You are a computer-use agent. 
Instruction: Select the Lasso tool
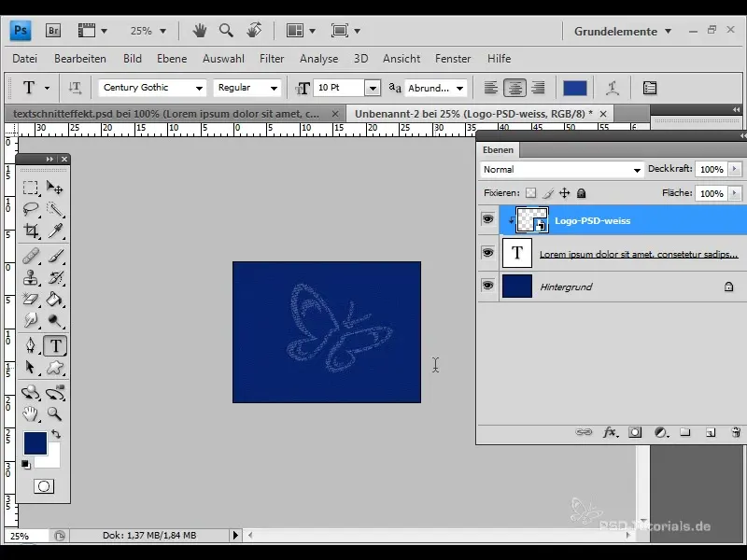coord(31,209)
